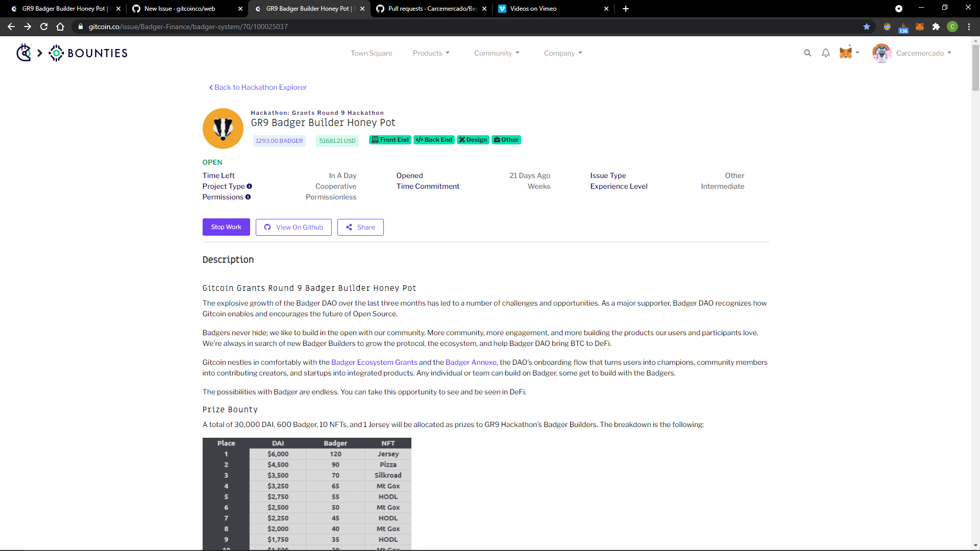Click the GR9 Badger Builder Honey Pot title
This screenshot has height=551, width=980.
coord(323,122)
